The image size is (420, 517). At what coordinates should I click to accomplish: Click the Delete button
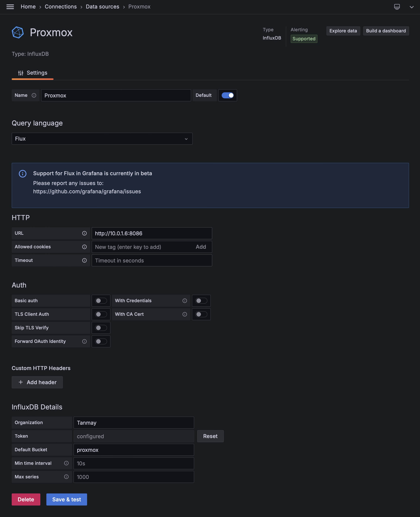point(26,499)
